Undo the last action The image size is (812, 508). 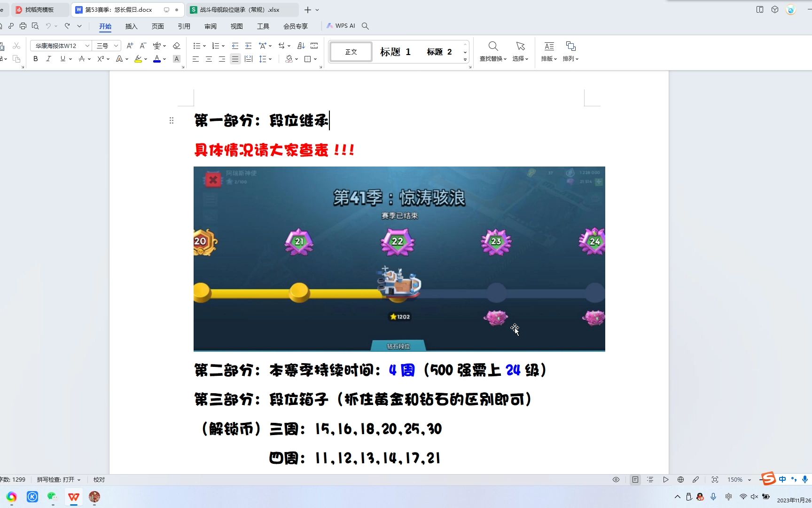[x=48, y=26]
